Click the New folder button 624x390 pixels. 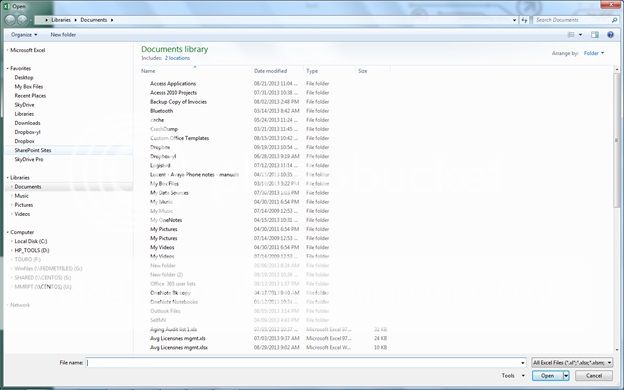tap(63, 35)
